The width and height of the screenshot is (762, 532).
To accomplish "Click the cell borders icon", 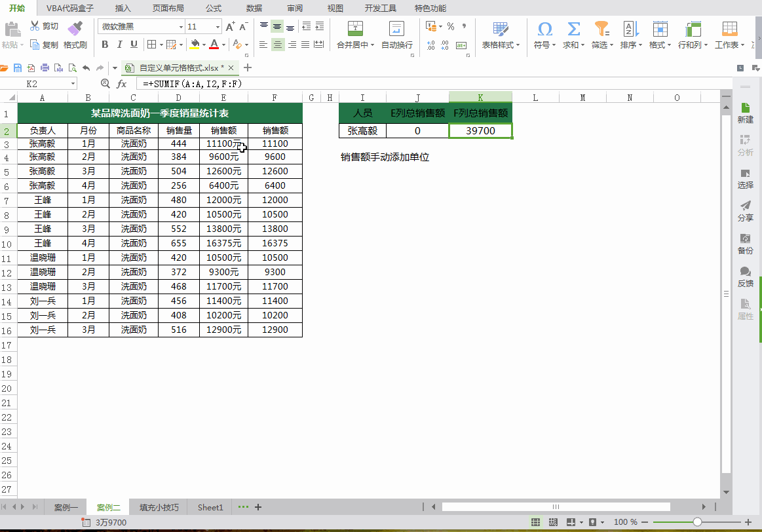I will (x=151, y=45).
